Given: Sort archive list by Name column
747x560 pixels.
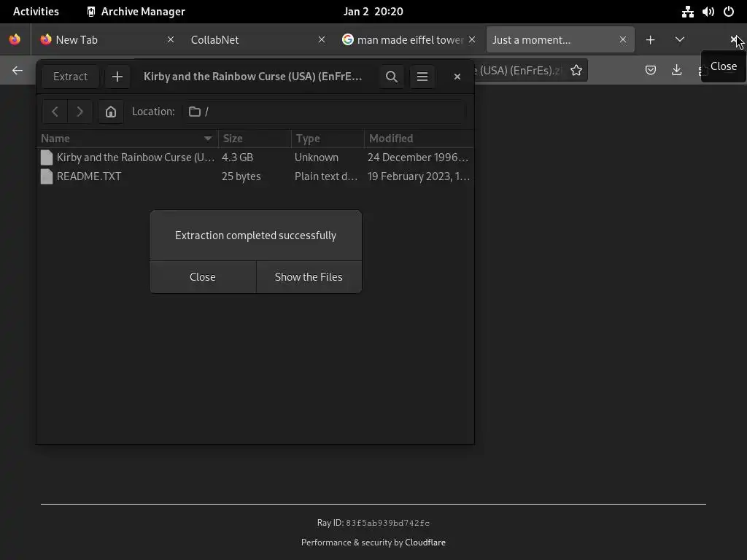Looking at the screenshot, I should click(x=127, y=139).
